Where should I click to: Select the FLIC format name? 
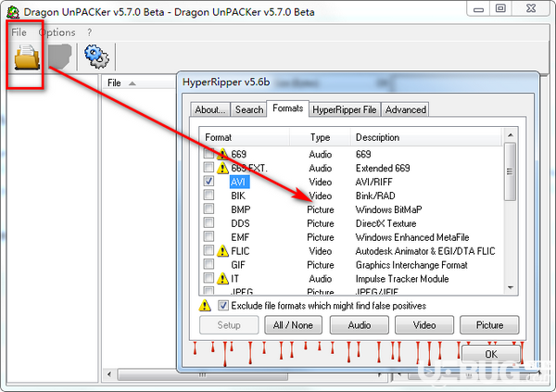(x=240, y=251)
